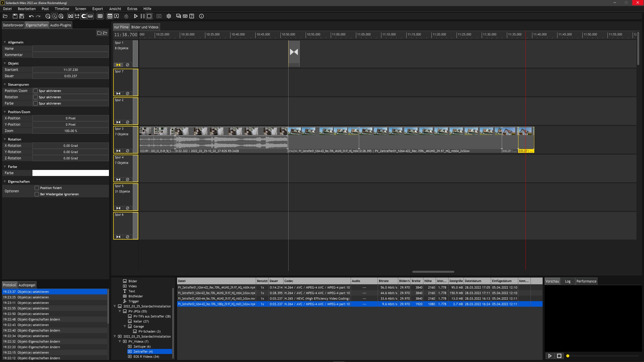Zoom out the timeline with the minus icon
This screenshot has width=644, height=362.
point(48,16)
